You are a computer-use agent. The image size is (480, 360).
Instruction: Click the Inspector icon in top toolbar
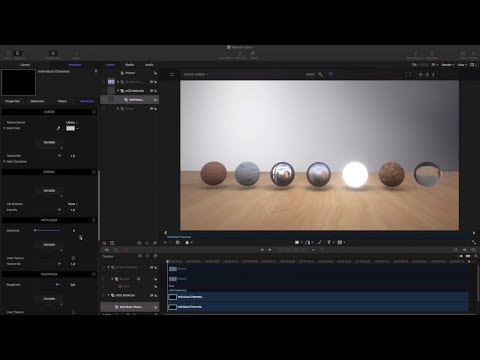pyautogui.click(x=18, y=54)
